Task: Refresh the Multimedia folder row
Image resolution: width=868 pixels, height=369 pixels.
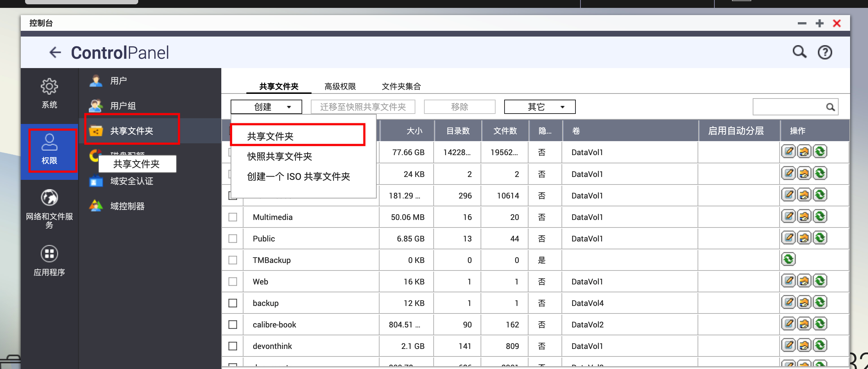Action: [x=820, y=216]
